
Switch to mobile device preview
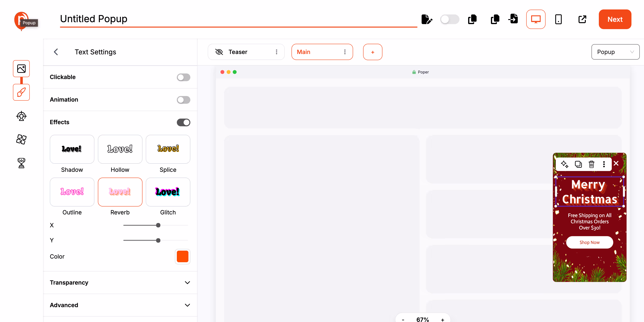pos(558,19)
